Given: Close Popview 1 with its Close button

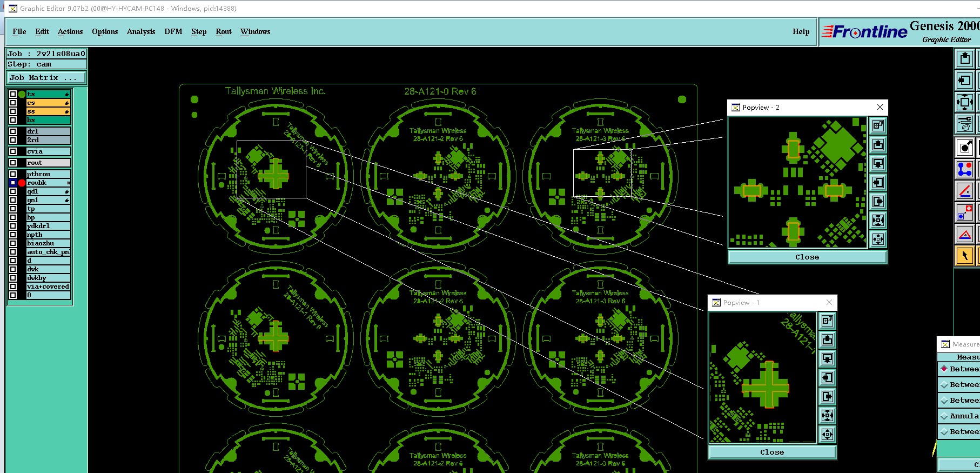Looking at the screenshot, I should 772,452.
